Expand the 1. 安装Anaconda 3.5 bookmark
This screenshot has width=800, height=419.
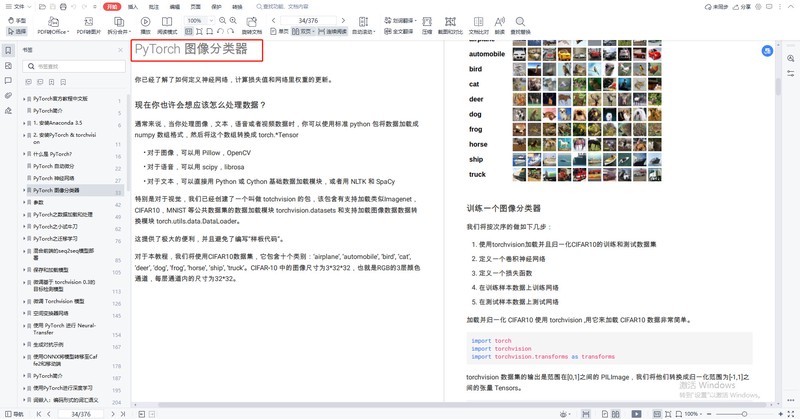(24, 123)
